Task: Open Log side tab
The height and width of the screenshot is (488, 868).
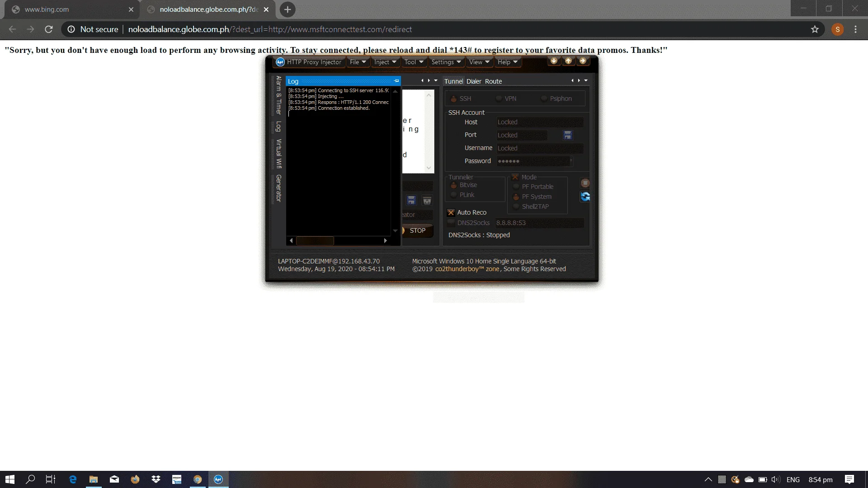Action: point(278,127)
